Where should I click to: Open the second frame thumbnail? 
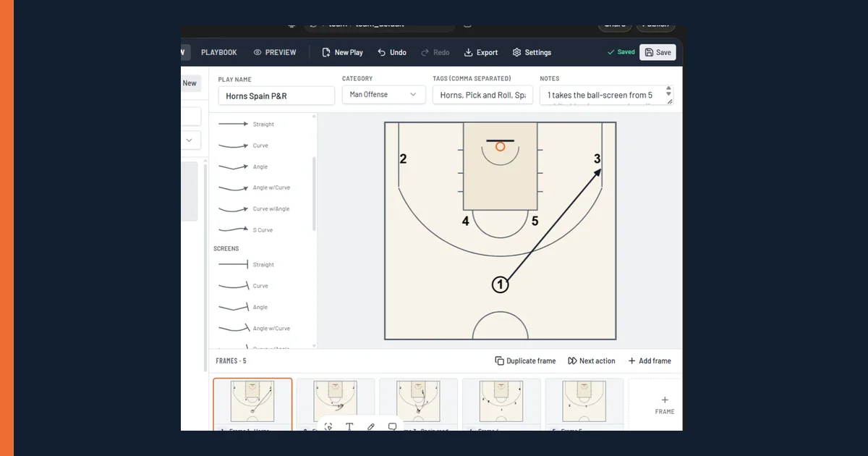336,404
